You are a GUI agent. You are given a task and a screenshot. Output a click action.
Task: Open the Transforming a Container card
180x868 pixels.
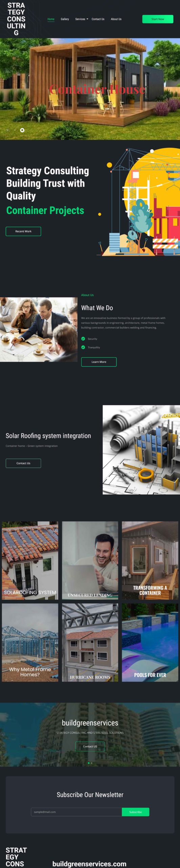click(x=150, y=560)
